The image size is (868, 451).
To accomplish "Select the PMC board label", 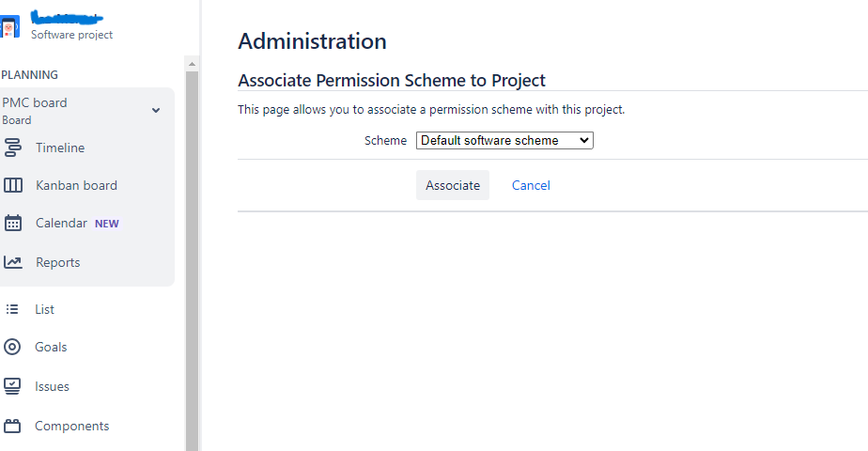I will tap(35, 103).
